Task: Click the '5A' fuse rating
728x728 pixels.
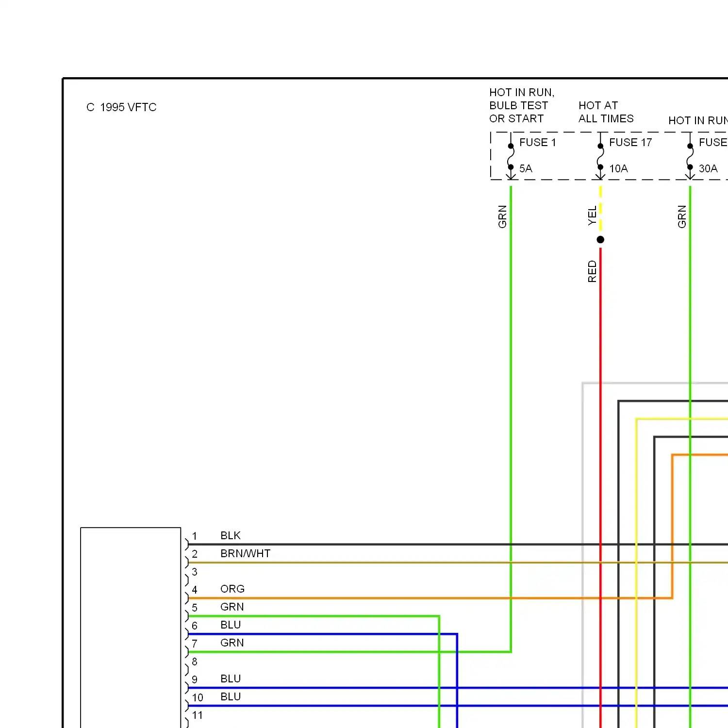Action: [x=526, y=168]
